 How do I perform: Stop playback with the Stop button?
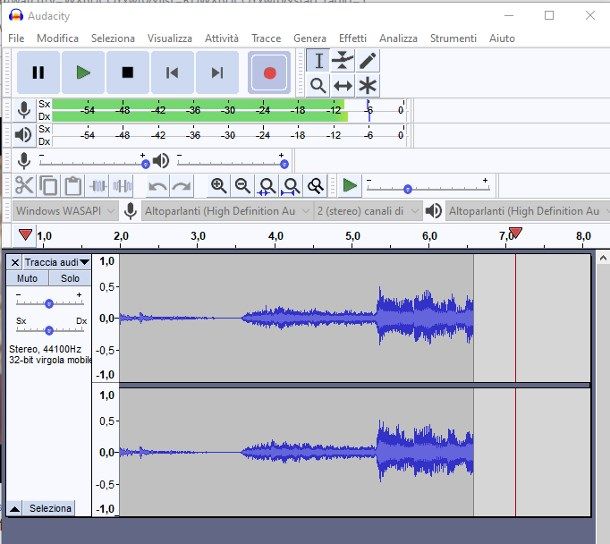point(128,72)
